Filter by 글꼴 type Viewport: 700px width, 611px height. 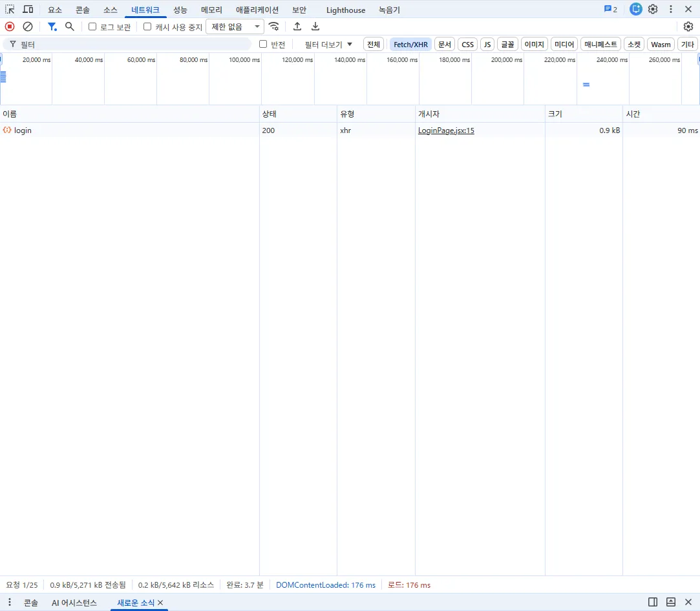tap(507, 44)
